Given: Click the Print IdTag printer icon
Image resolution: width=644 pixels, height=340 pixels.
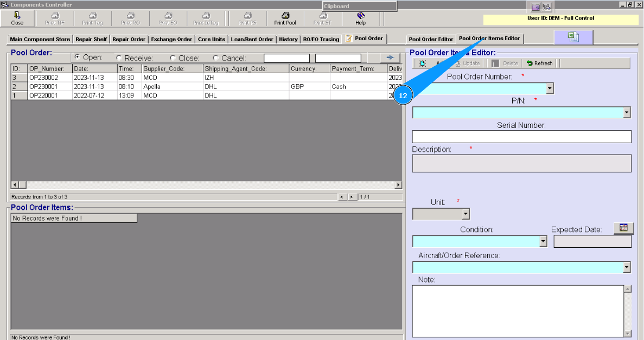Looking at the screenshot, I should pyautogui.click(x=206, y=16).
